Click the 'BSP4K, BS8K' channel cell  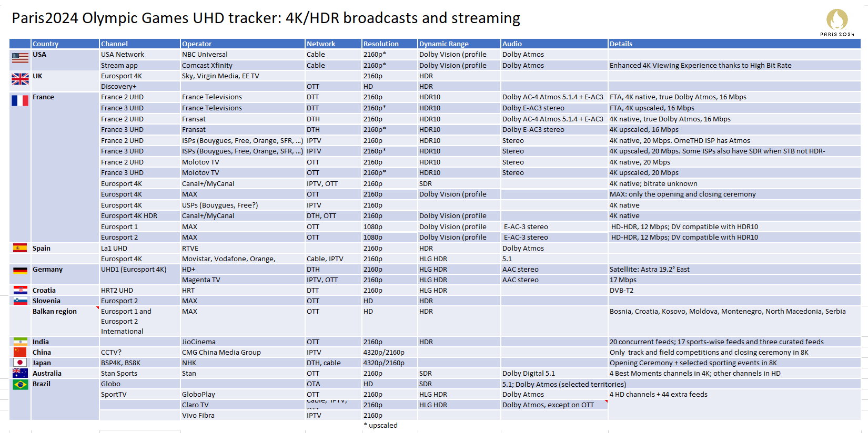[x=140, y=363]
